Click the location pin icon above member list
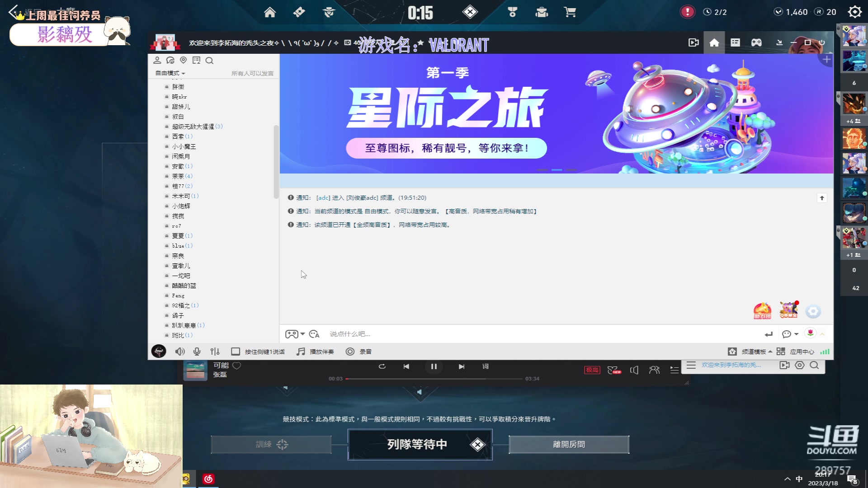Viewport: 868px width, 488px height. click(x=183, y=60)
